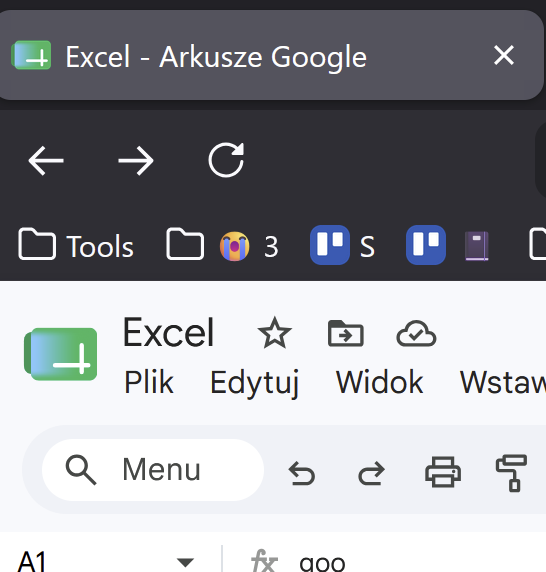The image size is (546, 572).
Task: Click the Menu search box
Action: 153,470
